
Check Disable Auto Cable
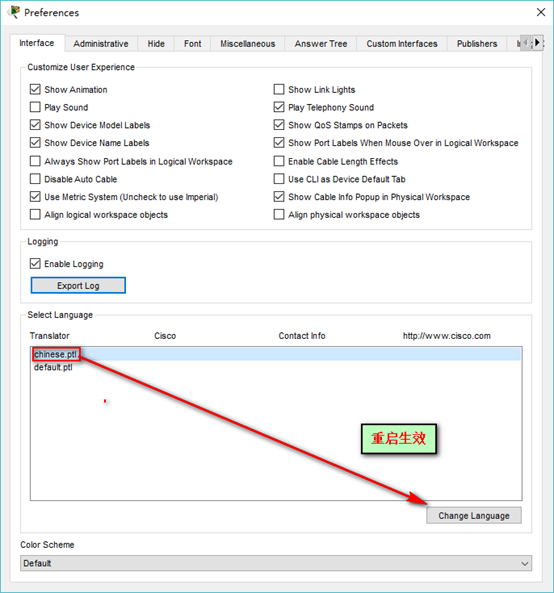[35, 179]
